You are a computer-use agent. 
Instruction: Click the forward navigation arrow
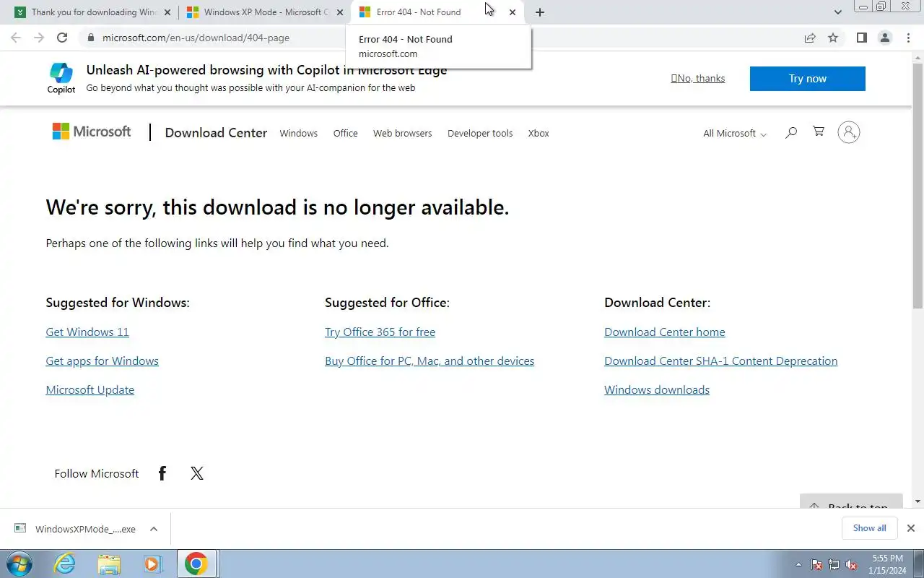39,38
